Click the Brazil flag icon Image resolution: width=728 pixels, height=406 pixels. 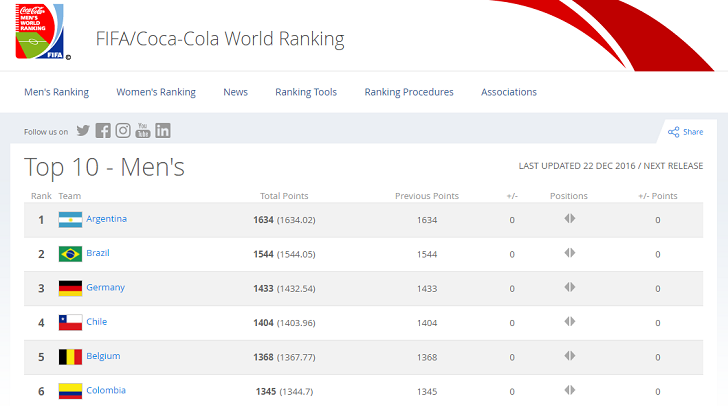71,254
